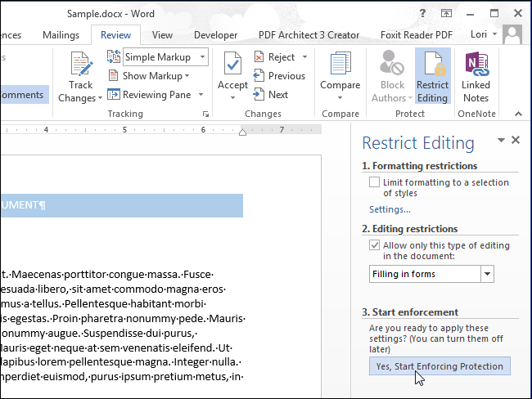This screenshot has width=532, height=399.
Task: Open the formatting Settings link
Action: pos(390,209)
